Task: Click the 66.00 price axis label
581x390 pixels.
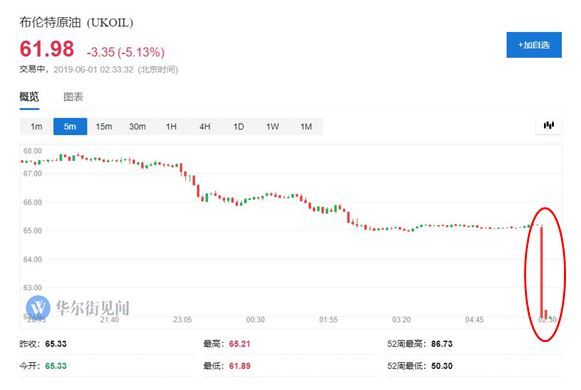Action: click(x=33, y=202)
